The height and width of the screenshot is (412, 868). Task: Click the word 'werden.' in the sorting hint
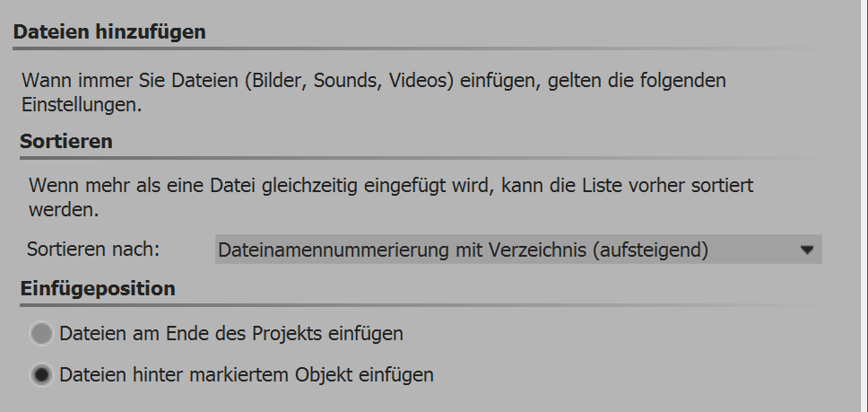pos(63,213)
